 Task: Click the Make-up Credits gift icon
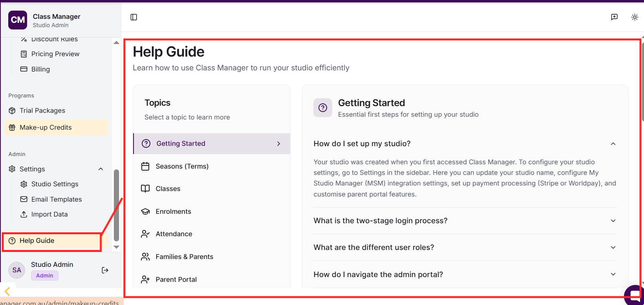[x=12, y=128]
